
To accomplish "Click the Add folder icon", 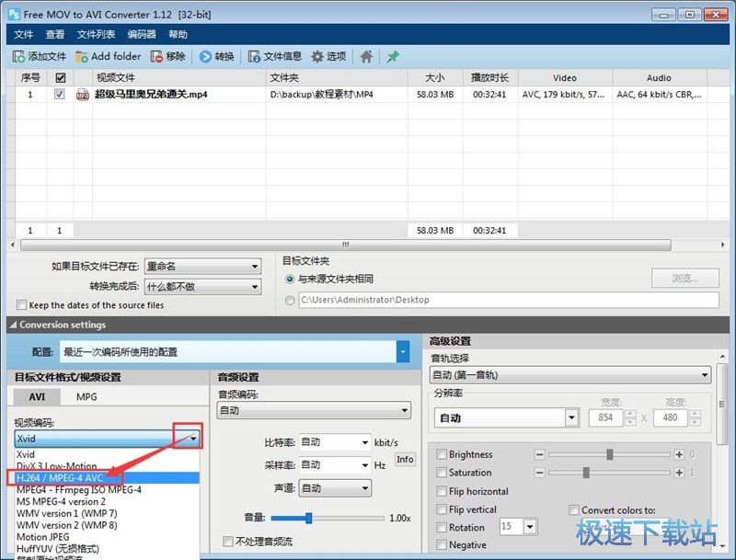I will [x=82, y=56].
